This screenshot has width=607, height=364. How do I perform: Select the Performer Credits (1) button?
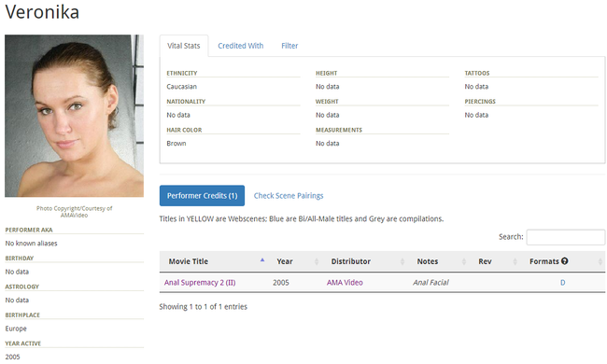[x=202, y=196]
